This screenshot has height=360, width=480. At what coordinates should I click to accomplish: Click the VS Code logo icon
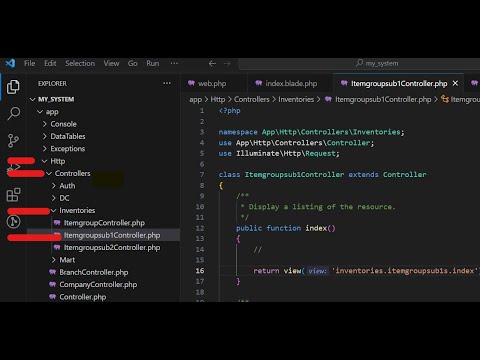click(x=10, y=63)
